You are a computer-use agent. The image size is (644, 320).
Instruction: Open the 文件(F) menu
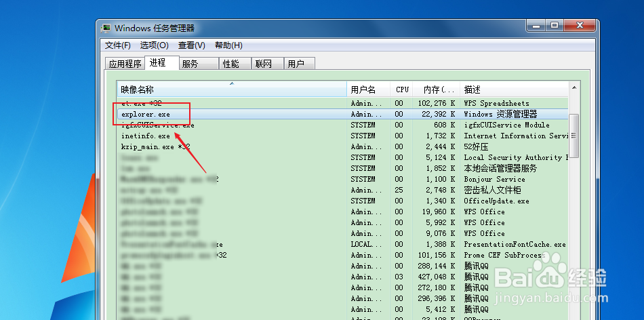point(118,45)
